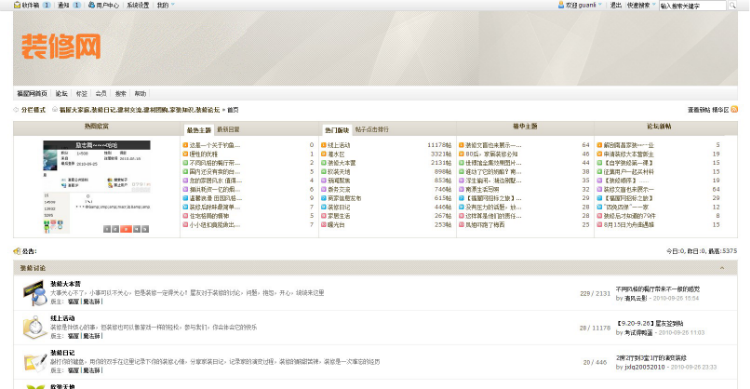The width and height of the screenshot is (750, 389).
Task: Go to site homepage in navigation bar
Action: point(32,94)
